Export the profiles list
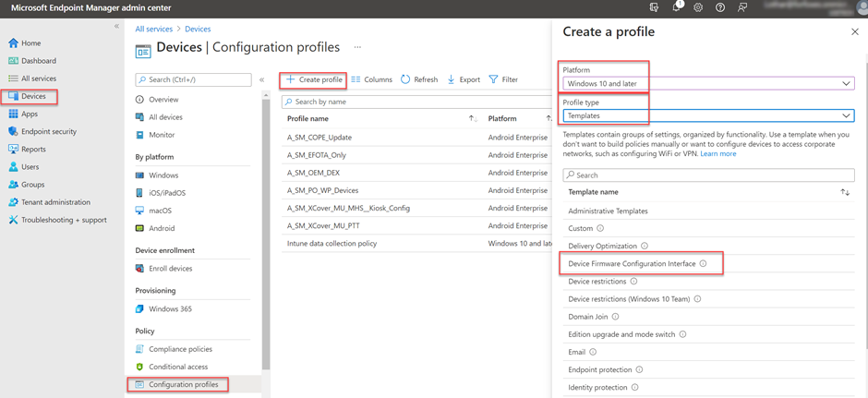 tap(464, 79)
